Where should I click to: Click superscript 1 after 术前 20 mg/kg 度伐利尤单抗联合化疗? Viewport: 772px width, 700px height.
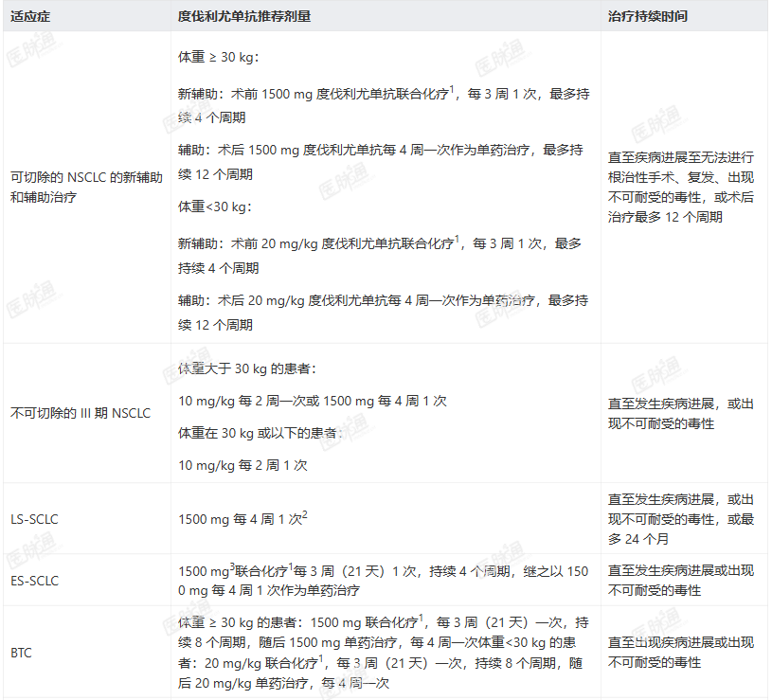[457, 239]
